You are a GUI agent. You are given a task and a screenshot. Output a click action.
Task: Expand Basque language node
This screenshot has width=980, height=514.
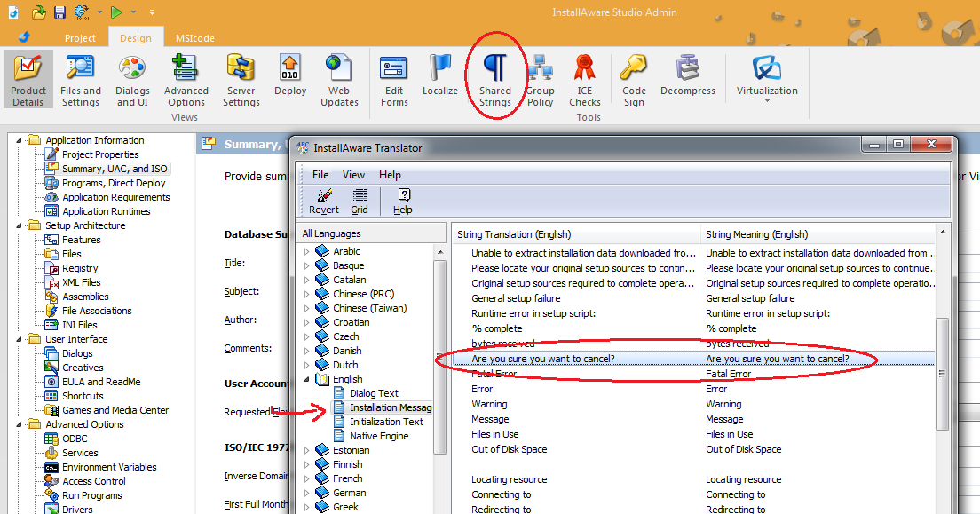click(x=307, y=265)
